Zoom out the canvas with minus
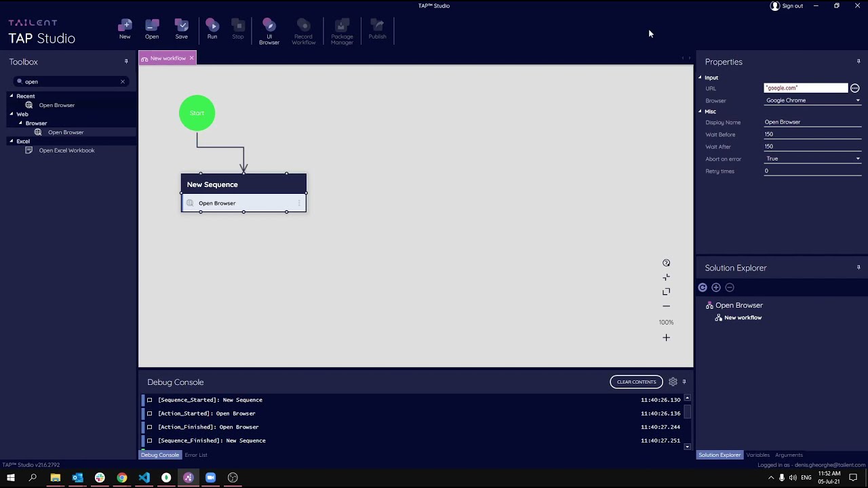Image resolution: width=868 pixels, height=488 pixels. (x=666, y=306)
